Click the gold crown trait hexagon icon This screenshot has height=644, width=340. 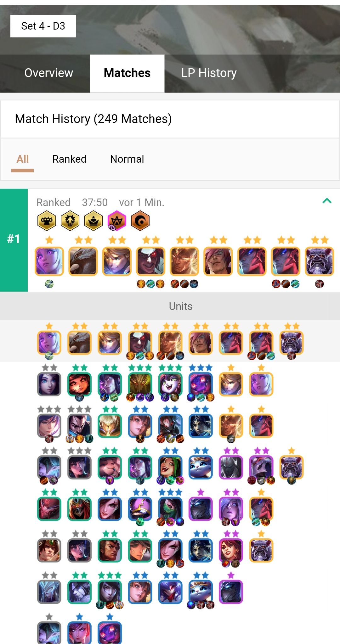pos(93,221)
